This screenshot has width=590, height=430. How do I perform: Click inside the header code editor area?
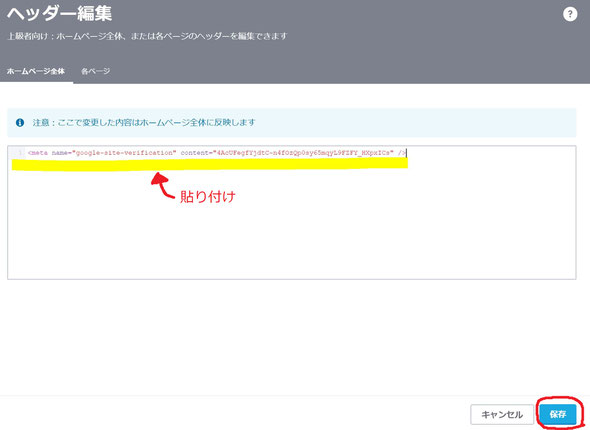(x=292, y=213)
